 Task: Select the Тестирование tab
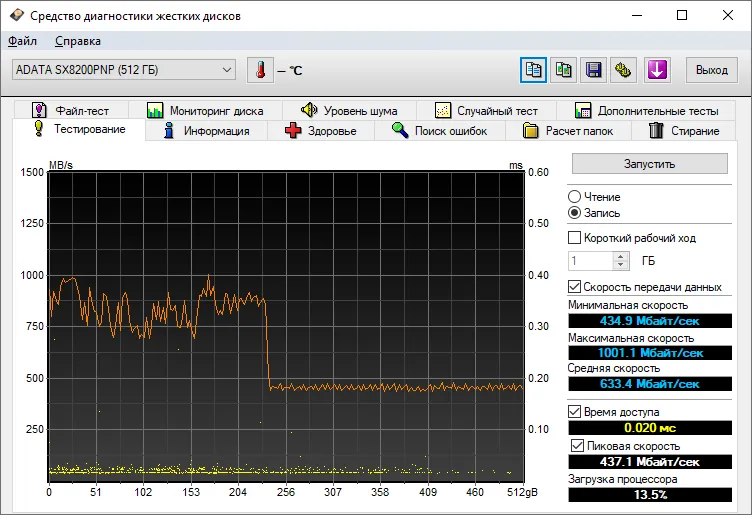click(79, 129)
